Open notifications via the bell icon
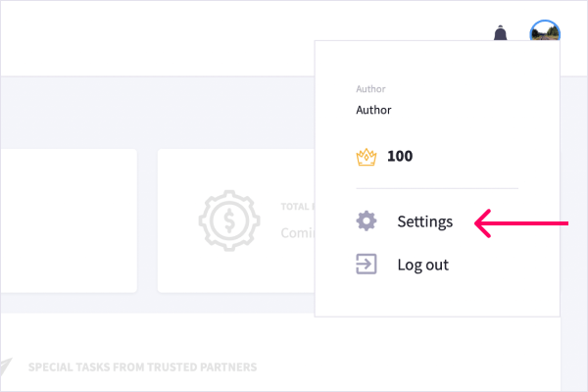The height and width of the screenshot is (392, 588). tap(500, 33)
